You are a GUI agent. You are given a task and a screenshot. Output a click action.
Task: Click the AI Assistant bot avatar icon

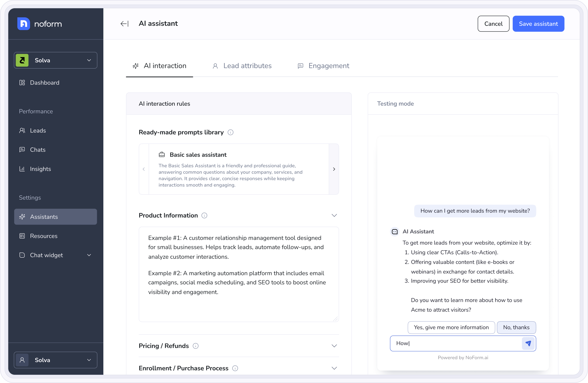tap(395, 232)
